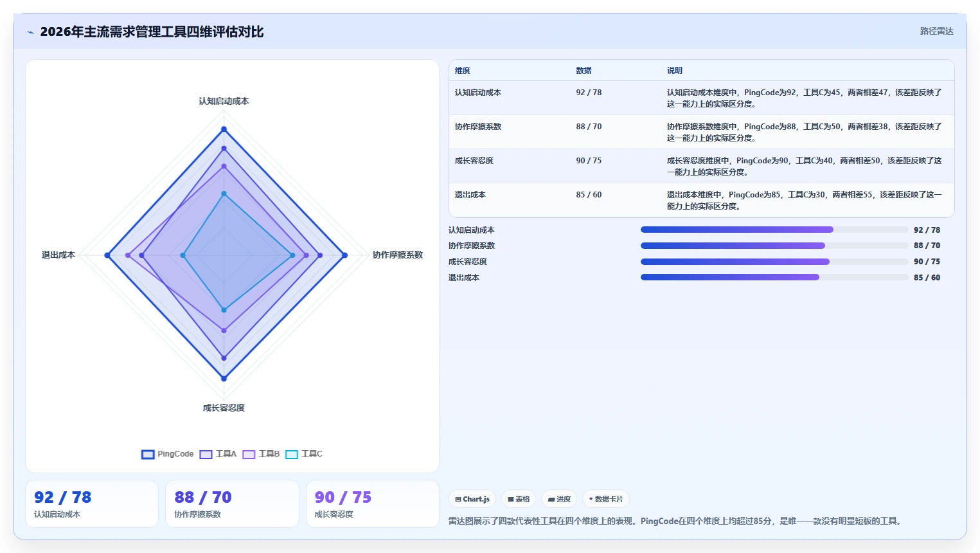The width and height of the screenshot is (980, 553).
Task: Click the 退出成本 progress bar
Action: point(774,277)
